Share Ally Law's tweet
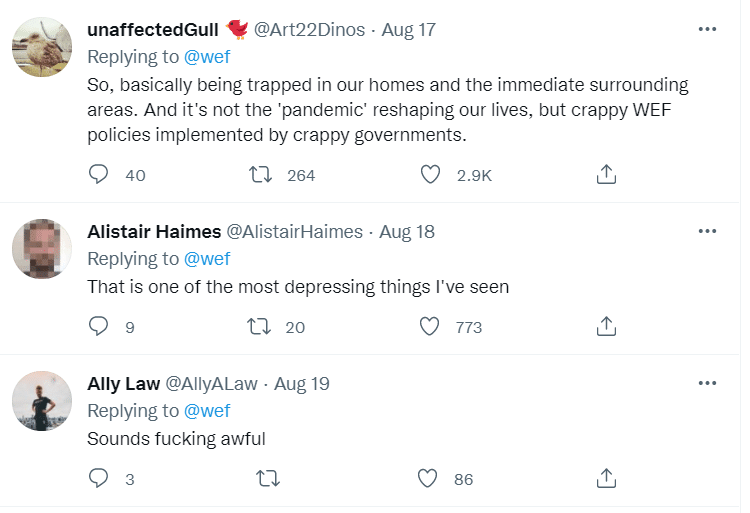The width and height of the screenshot is (750, 513). 605,479
